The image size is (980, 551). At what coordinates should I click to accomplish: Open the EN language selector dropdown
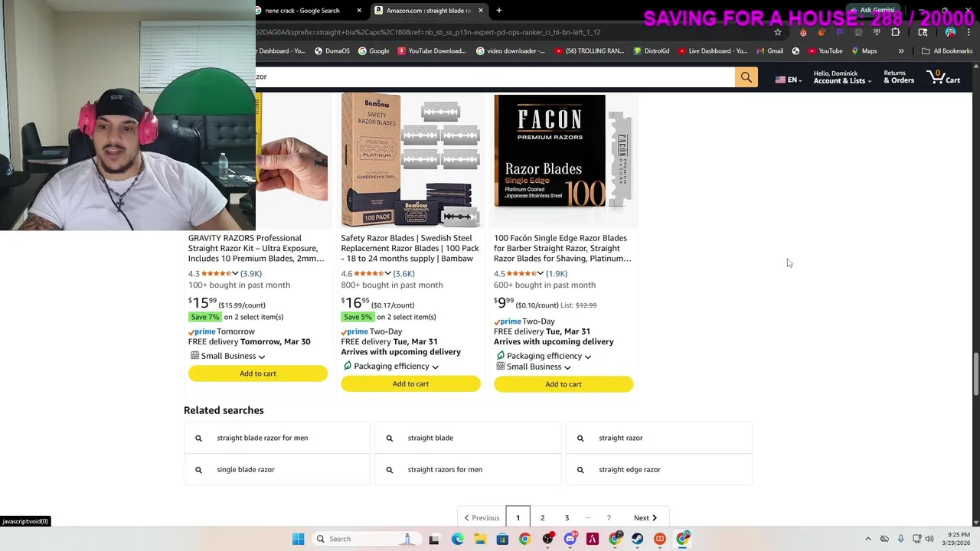(x=789, y=80)
